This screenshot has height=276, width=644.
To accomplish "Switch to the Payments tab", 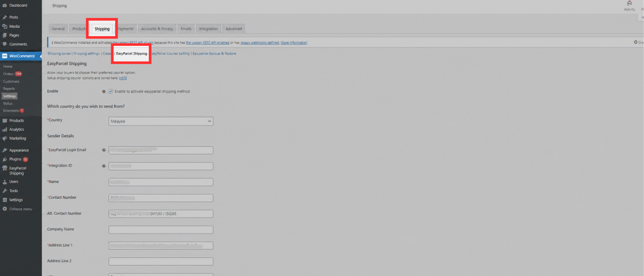I will pyautogui.click(x=126, y=29).
